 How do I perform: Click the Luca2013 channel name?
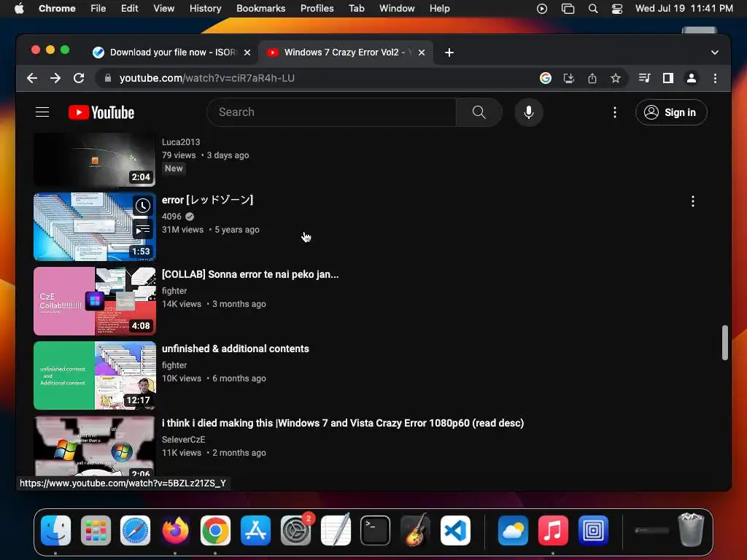pos(181,142)
